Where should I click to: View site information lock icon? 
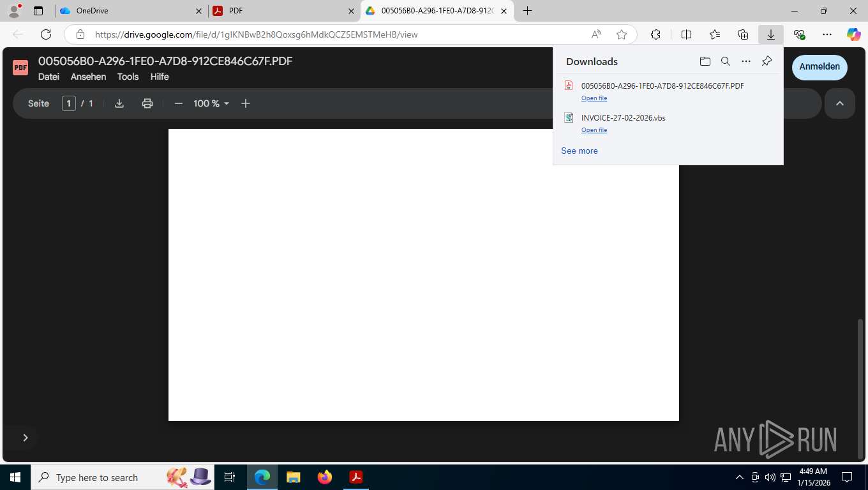[x=80, y=34]
